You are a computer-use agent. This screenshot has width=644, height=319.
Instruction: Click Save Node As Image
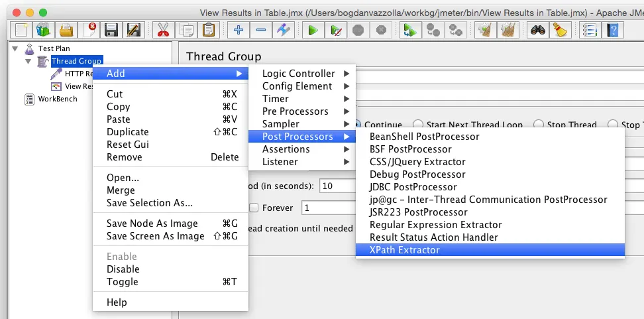click(170, 223)
